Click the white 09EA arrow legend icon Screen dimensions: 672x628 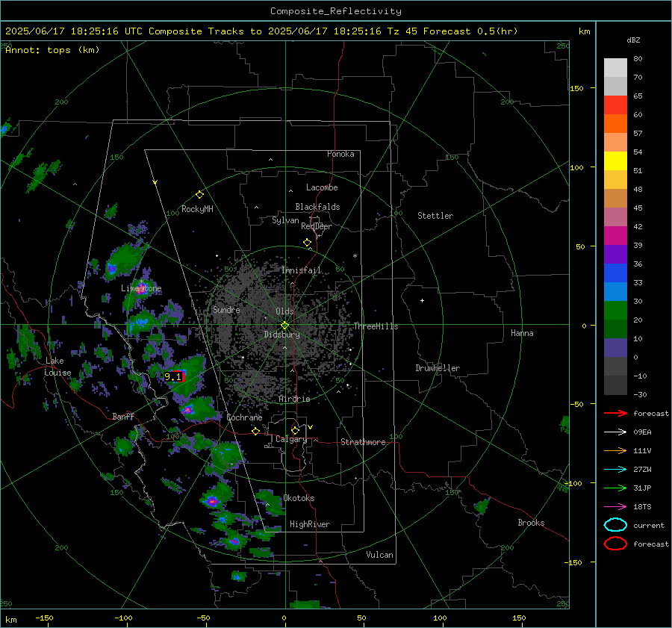click(615, 432)
